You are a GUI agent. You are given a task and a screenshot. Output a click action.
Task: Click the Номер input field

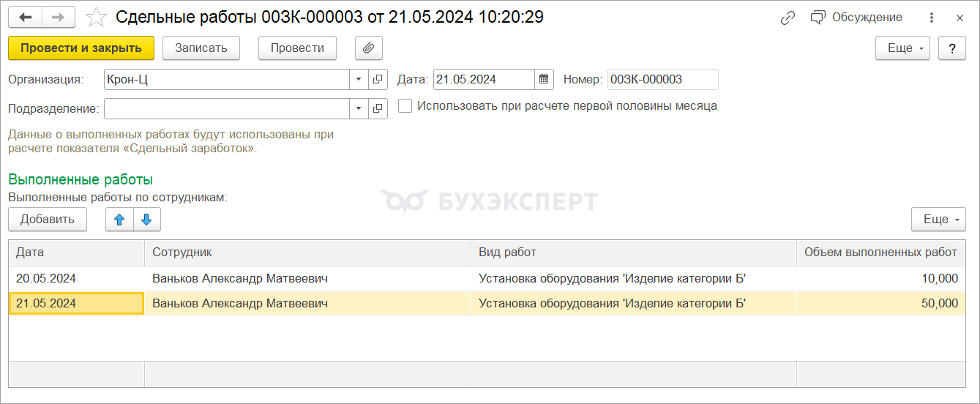pyautogui.click(x=662, y=79)
